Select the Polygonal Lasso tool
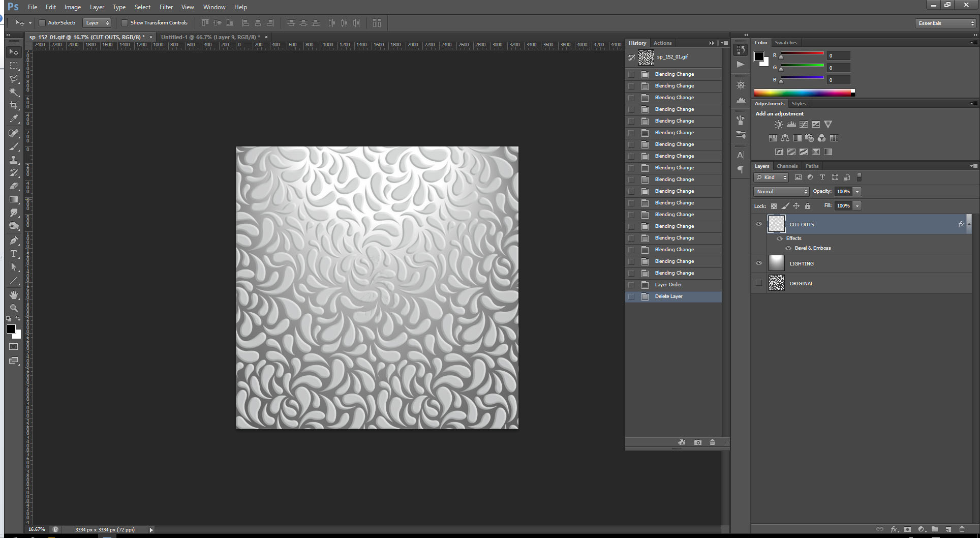 tap(14, 79)
